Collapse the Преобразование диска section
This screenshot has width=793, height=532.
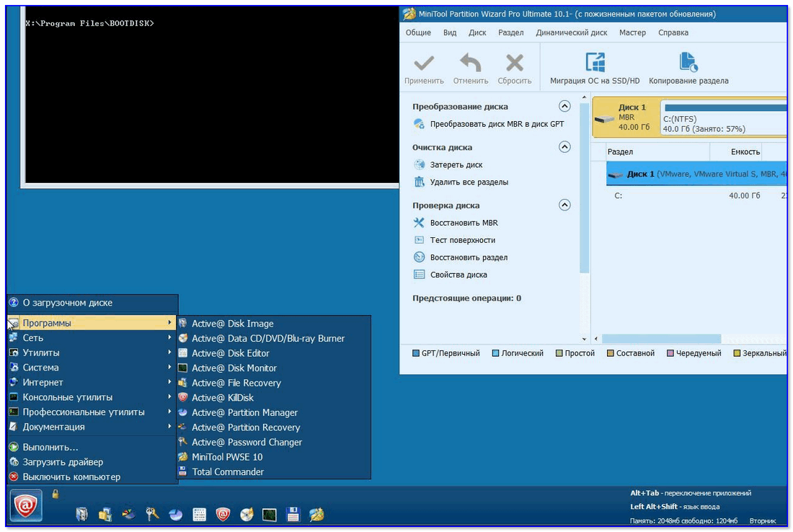(x=564, y=106)
